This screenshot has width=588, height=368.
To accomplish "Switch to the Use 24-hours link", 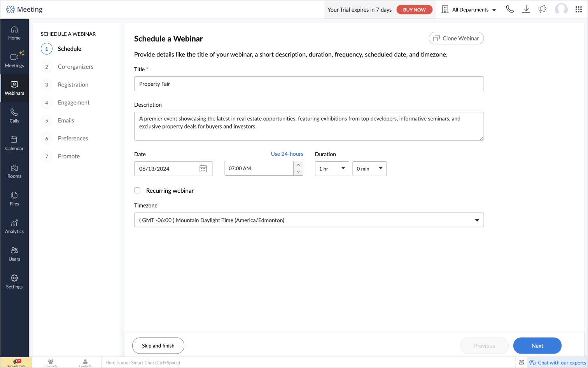I will [x=287, y=154].
